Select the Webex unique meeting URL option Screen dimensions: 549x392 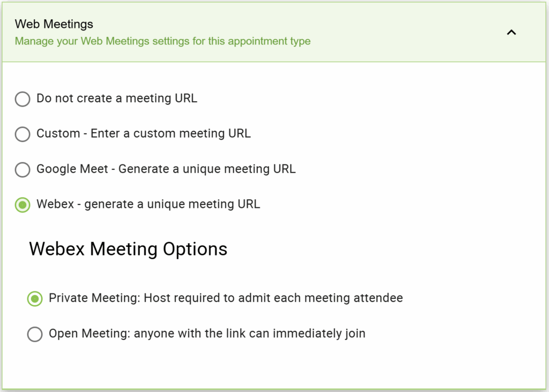pos(22,205)
